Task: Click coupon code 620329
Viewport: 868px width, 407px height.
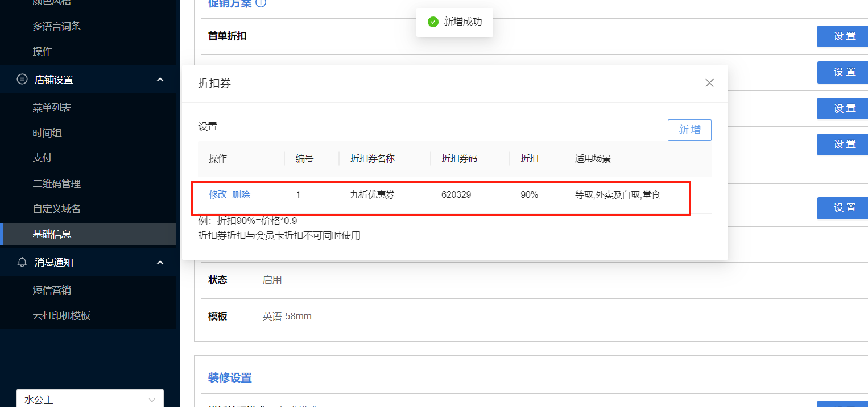Action: click(x=456, y=195)
